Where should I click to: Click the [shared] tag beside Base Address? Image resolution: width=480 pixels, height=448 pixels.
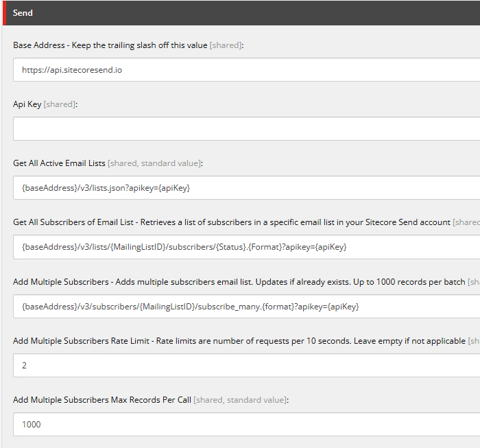226,45
